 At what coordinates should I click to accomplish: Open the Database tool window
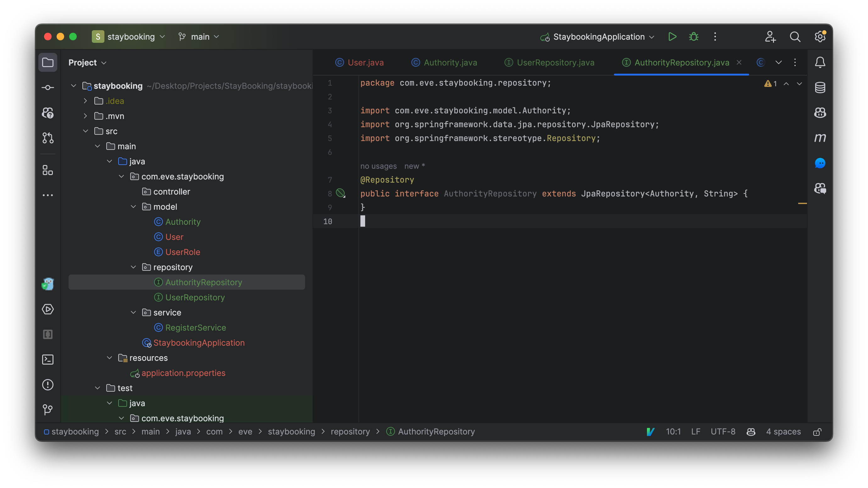click(x=820, y=87)
